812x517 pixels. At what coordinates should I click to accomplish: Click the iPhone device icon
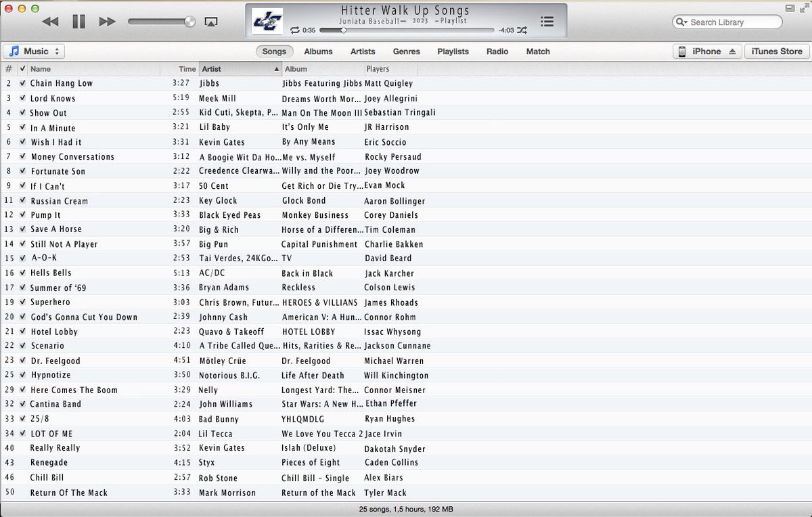(x=682, y=51)
